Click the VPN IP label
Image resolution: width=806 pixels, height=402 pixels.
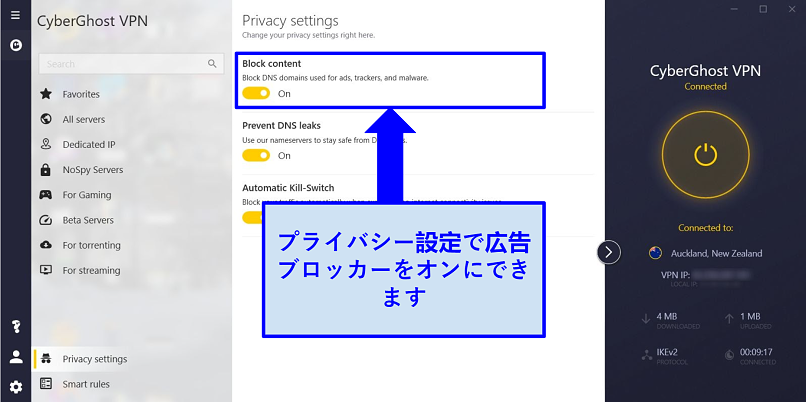675,275
